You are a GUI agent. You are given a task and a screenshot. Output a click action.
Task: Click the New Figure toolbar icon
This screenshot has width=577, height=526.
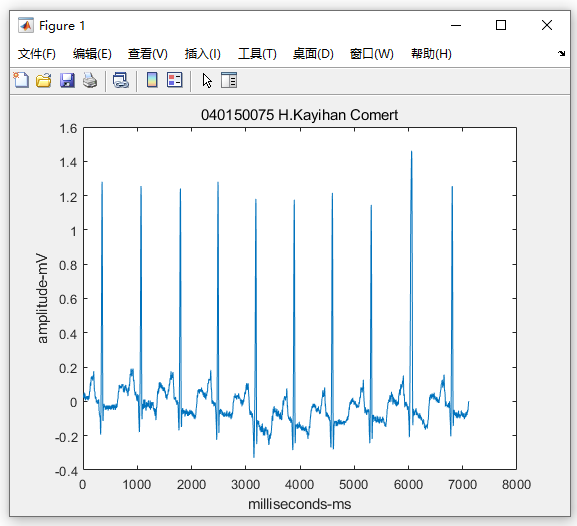click(21, 80)
